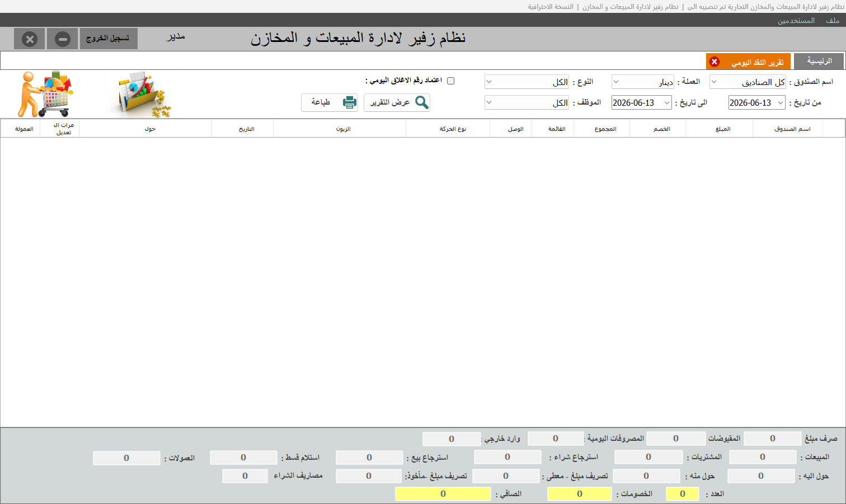
Task: Click the استرجاع بيع value field
Action: click(x=369, y=457)
